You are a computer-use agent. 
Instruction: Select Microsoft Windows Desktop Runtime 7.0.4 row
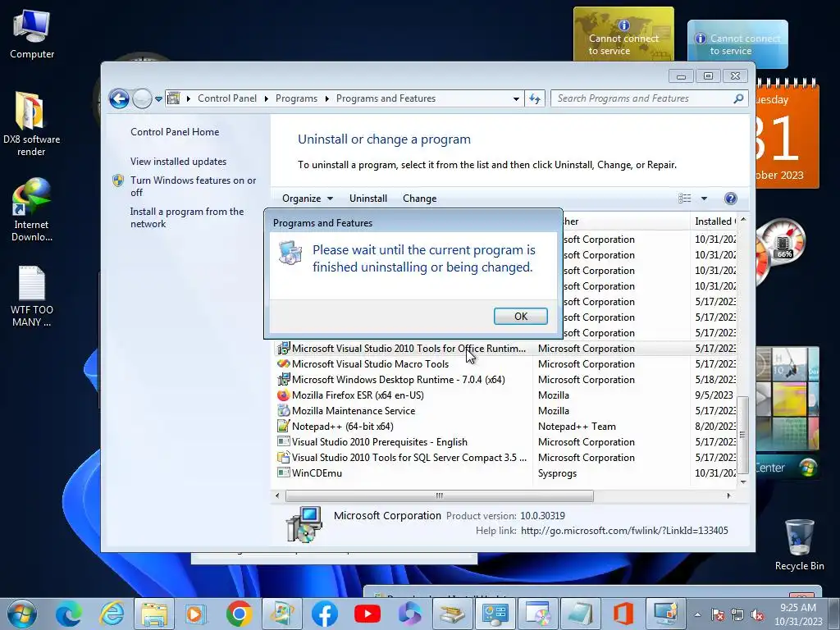pos(505,379)
